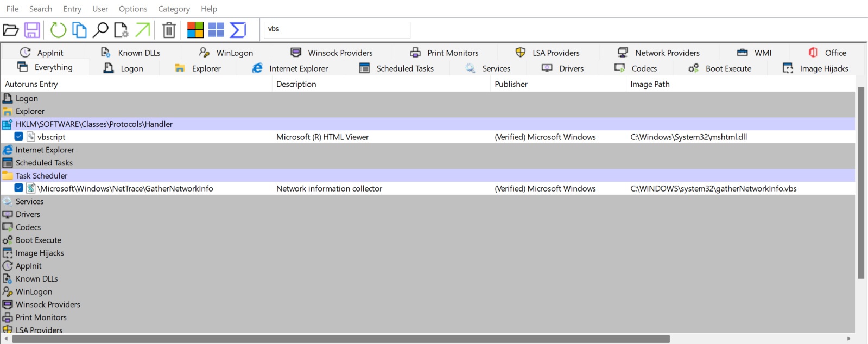This screenshot has height=344, width=868.
Task: Switch to the Drivers tab
Action: [563, 68]
